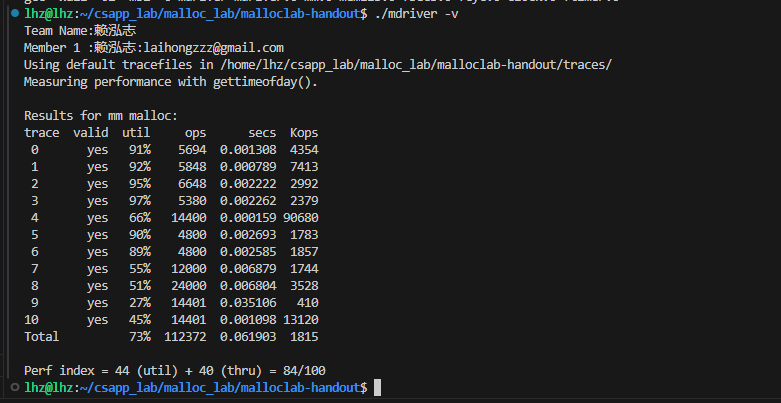Click the 'util' column header
This screenshot has width=781, height=403.
pyautogui.click(x=136, y=133)
